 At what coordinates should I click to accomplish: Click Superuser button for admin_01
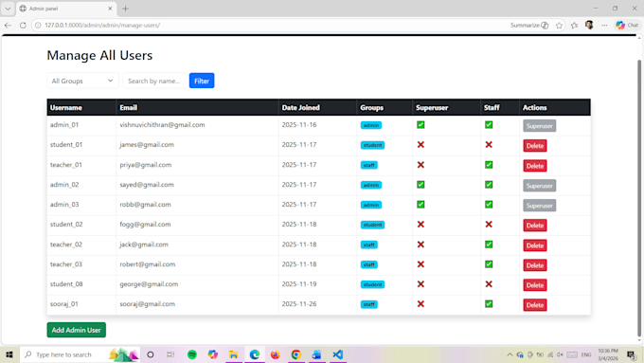click(x=539, y=126)
